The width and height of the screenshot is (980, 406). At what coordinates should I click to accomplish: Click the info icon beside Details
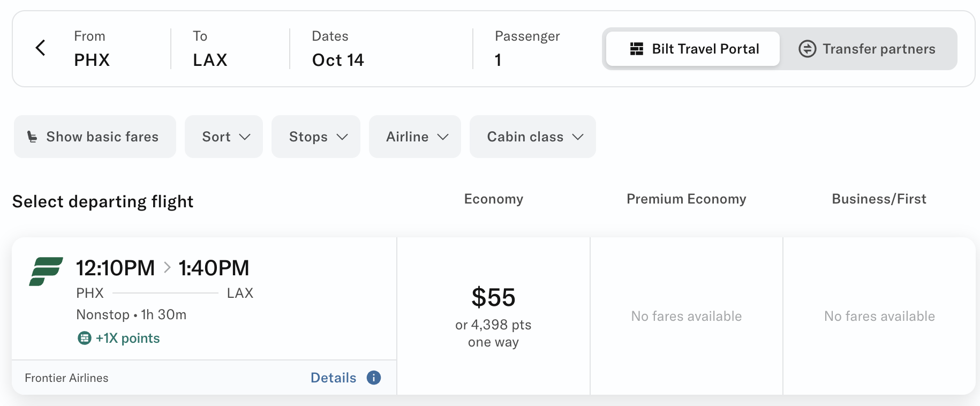pos(374,378)
